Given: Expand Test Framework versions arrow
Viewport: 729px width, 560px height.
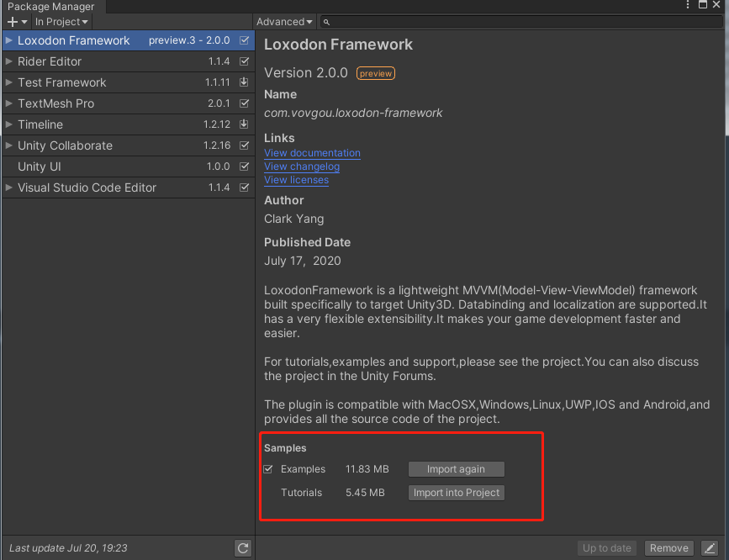Looking at the screenshot, I should pyautogui.click(x=8, y=82).
